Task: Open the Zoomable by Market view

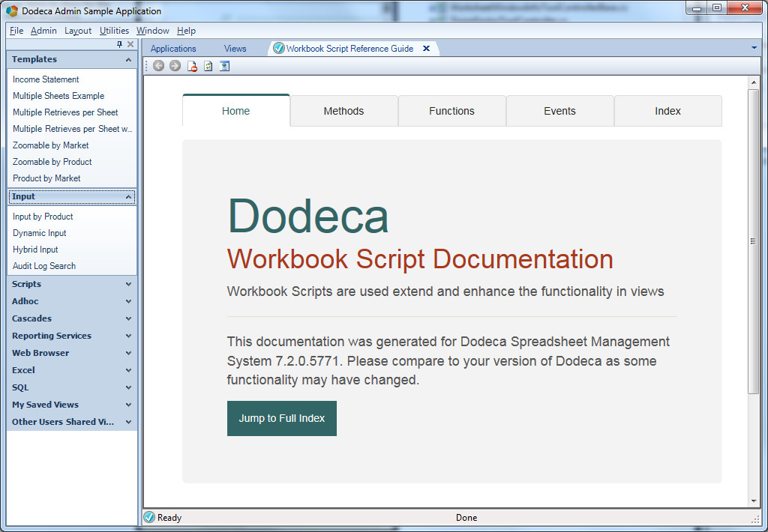Action: (x=50, y=145)
